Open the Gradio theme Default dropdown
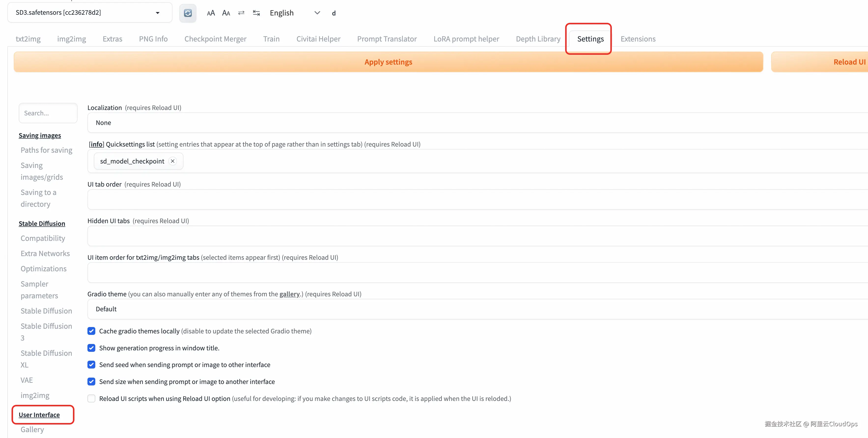868x438 pixels. coord(472,309)
